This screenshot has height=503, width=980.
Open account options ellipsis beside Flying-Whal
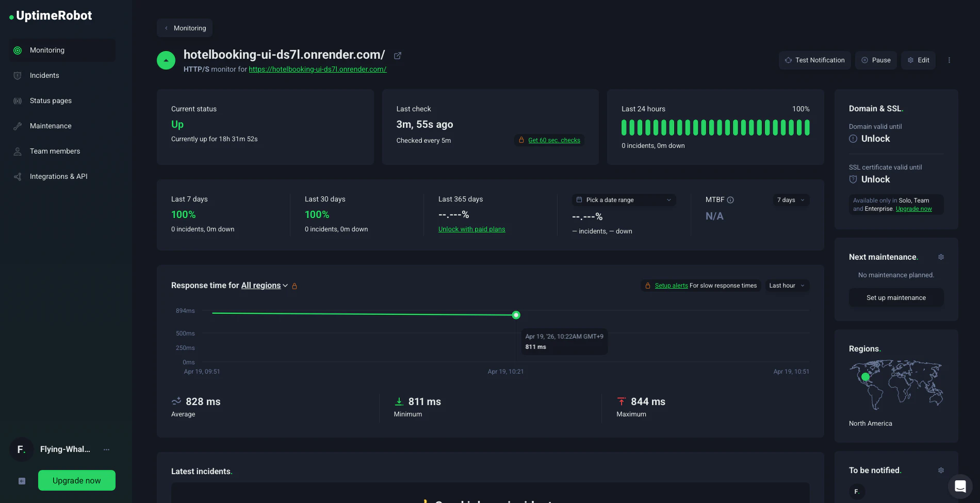point(106,449)
